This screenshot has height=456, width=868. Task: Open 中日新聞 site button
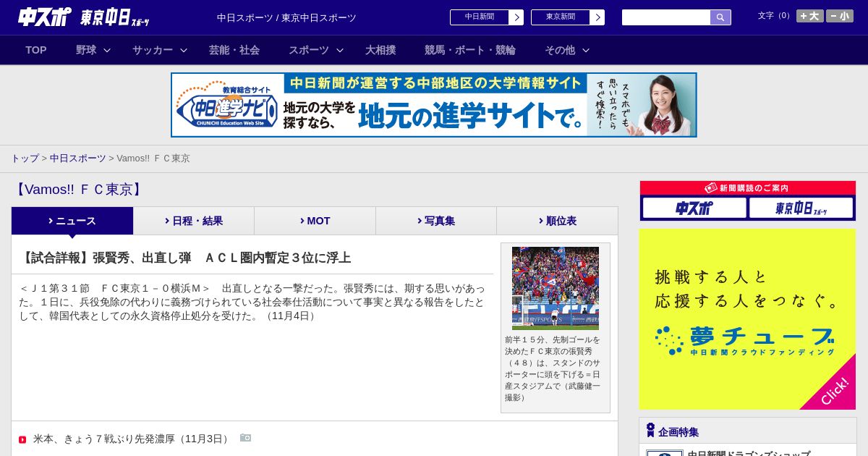[486, 17]
